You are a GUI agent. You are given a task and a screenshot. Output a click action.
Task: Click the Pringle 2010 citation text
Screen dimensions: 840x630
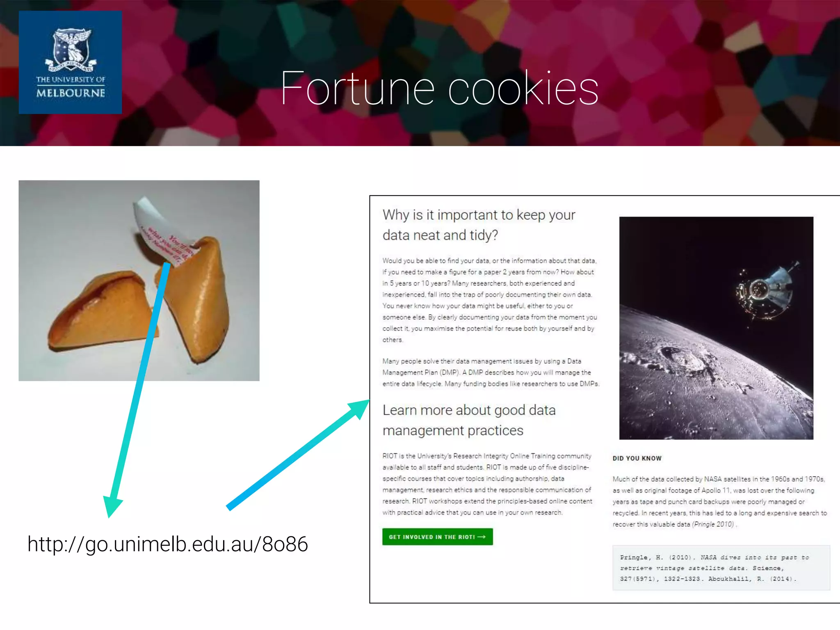(x=713, y=524)
